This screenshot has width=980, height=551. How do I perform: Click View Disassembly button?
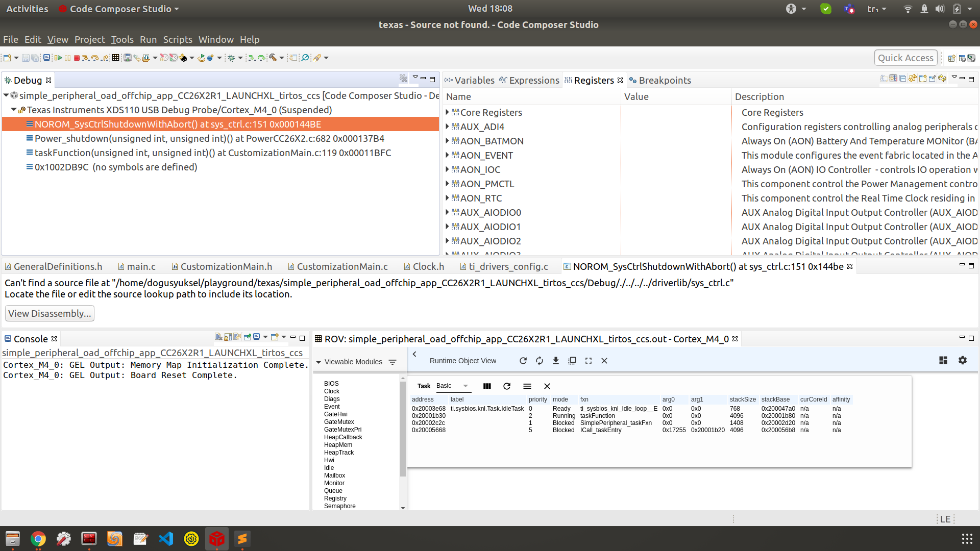point(50,313)
